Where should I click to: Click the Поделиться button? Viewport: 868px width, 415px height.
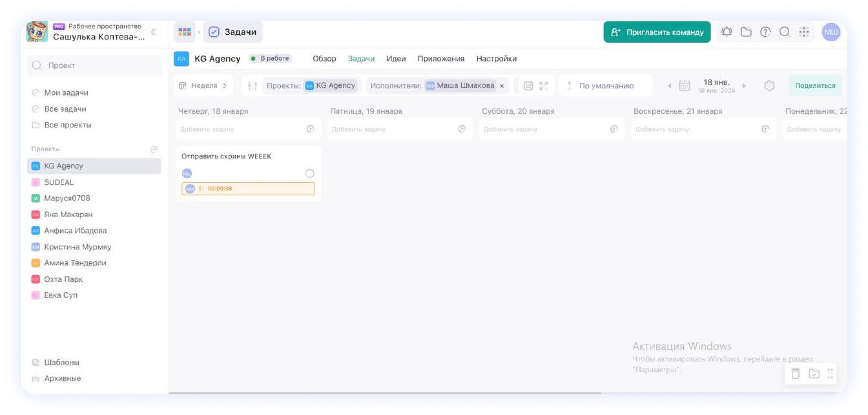point(815,86)
